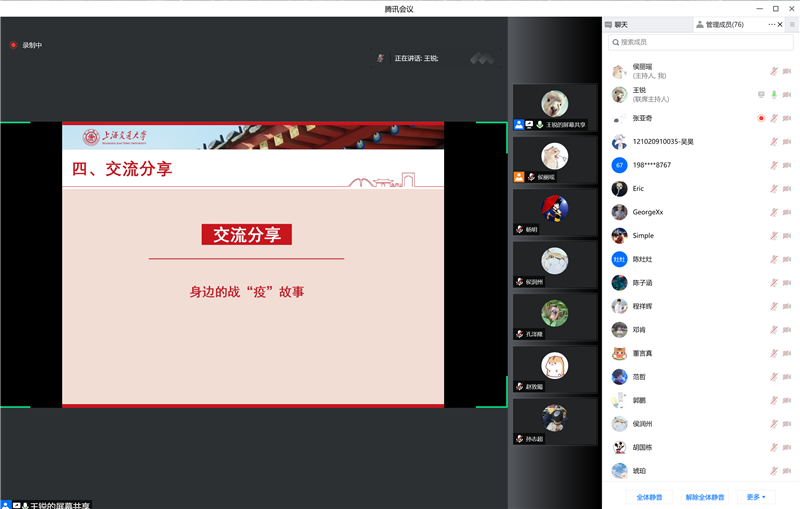The width and height of the screenshot is (800, 509).
Task: Close the member management panel
Action: [x=780, y=24]
